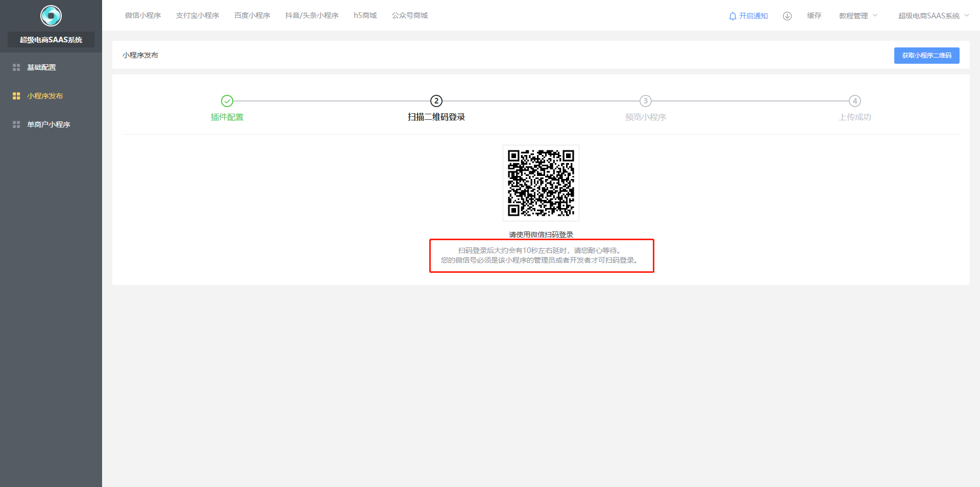Image resolution: width=980 pixels, height=487 pixels.
Task: Expand the 教程管理 dropdown
Action: click(858, 16)
